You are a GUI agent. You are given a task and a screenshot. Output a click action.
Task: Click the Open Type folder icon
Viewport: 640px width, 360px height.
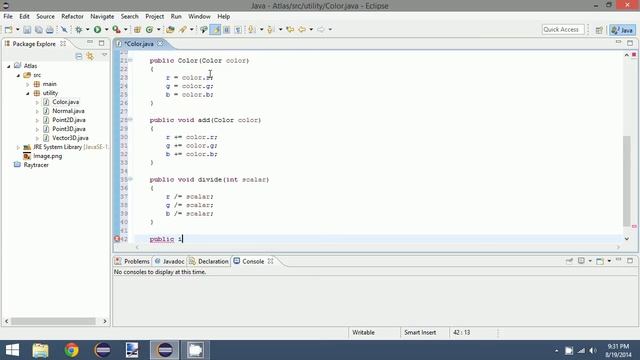click(x=170, y=29)
